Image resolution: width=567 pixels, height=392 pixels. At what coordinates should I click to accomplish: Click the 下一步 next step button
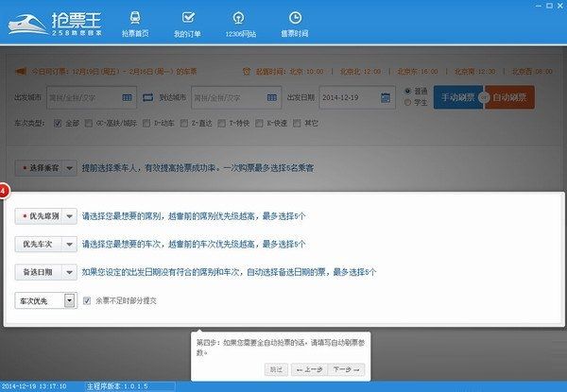347,369
